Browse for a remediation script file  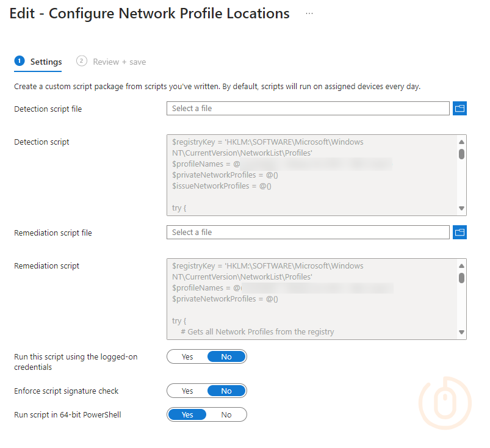460,233
